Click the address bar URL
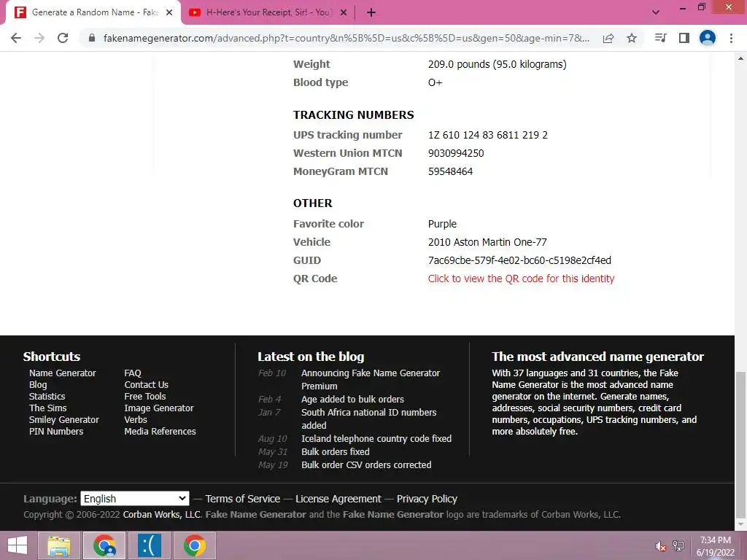Image resolution: width=747 pixels, height=560 pixels. pos(347,38)
